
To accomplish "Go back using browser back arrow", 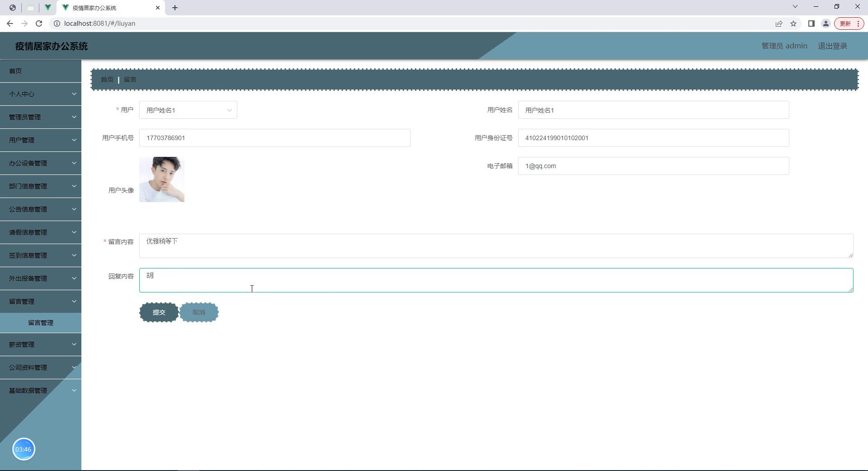I will pyautogui.click(x=10, y=24).
